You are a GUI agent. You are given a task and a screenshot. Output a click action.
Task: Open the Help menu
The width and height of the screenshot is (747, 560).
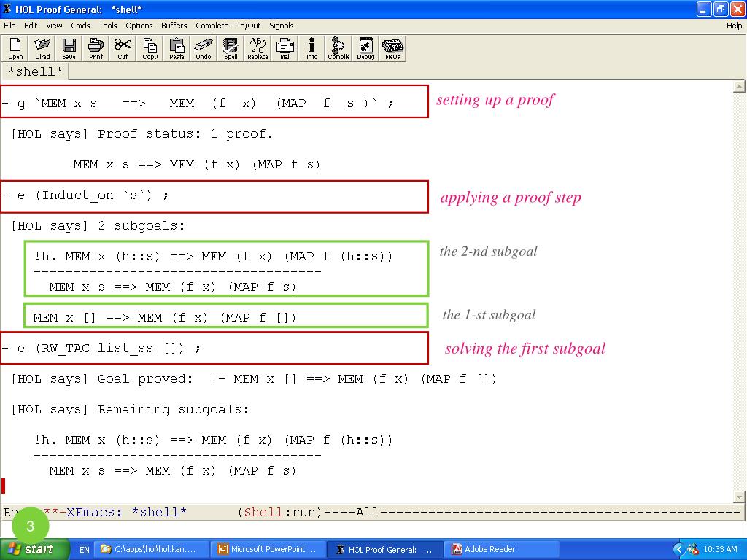pyautogui.click(x=734, y=26)
